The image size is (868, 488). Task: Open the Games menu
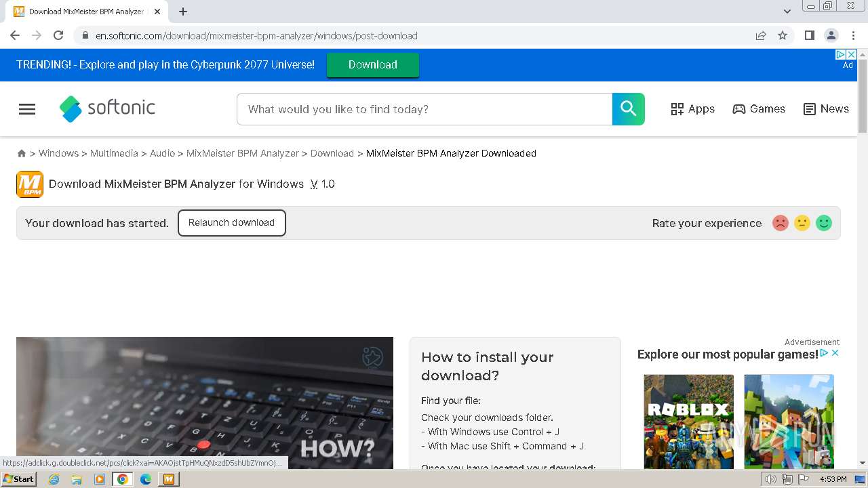tap(759, 109)
